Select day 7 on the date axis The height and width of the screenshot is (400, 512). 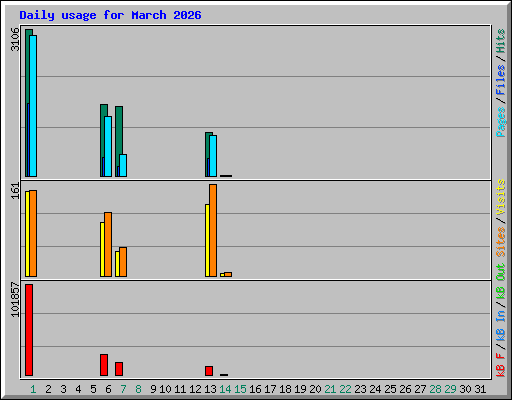tap(123, 389)
